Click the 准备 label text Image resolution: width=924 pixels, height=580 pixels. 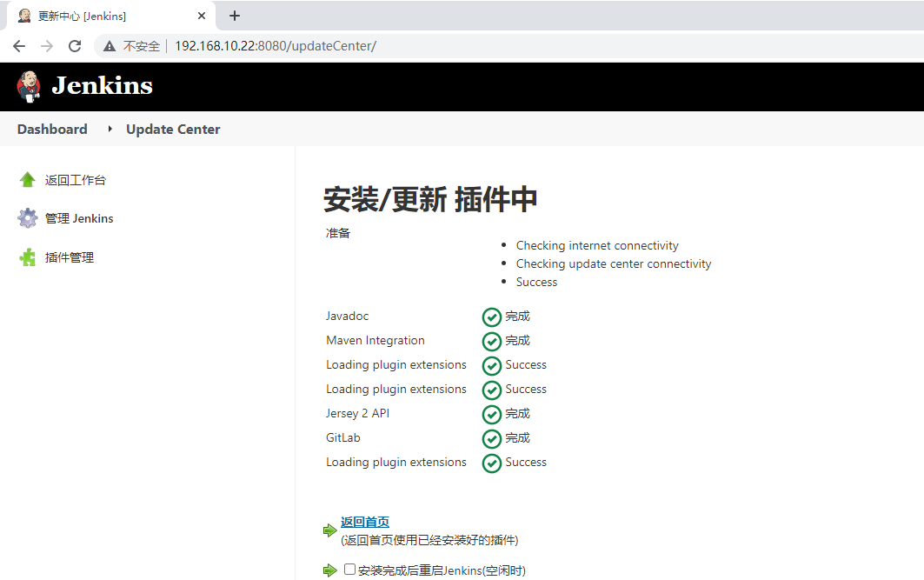click(x=338, y=233)
